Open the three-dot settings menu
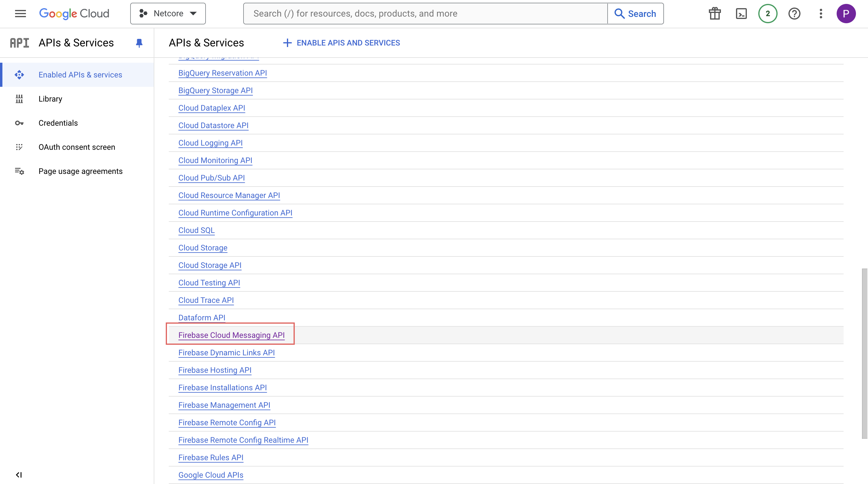The image size is (868, 484). (x=821, y=14)
